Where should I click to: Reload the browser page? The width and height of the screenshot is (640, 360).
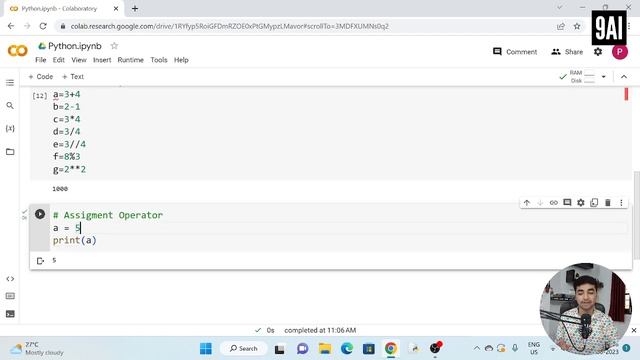pos(43,26)
